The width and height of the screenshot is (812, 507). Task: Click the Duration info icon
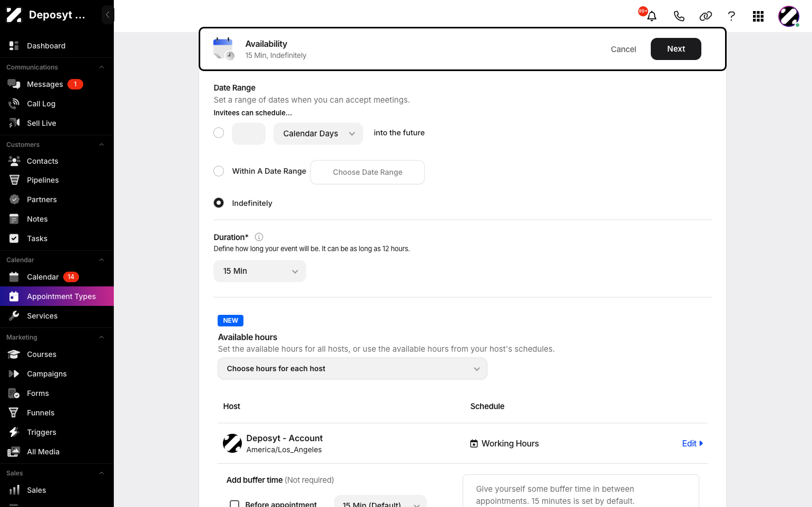259,237
